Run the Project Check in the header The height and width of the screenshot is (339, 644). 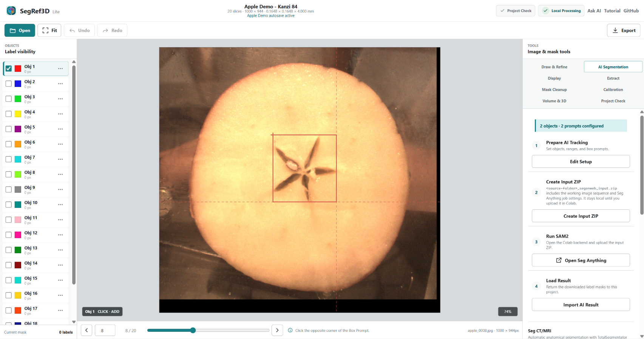516,11
